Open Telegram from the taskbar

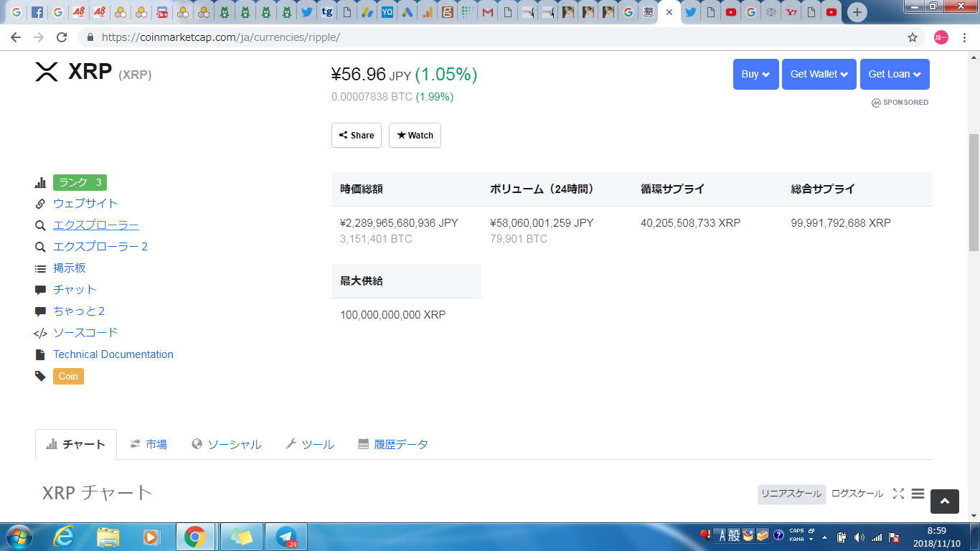click(286, 537)
